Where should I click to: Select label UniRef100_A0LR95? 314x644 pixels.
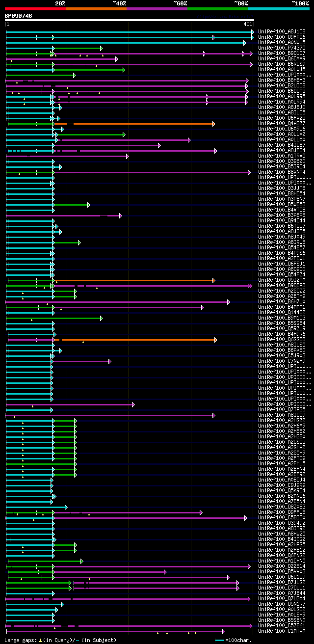point(282,96)
